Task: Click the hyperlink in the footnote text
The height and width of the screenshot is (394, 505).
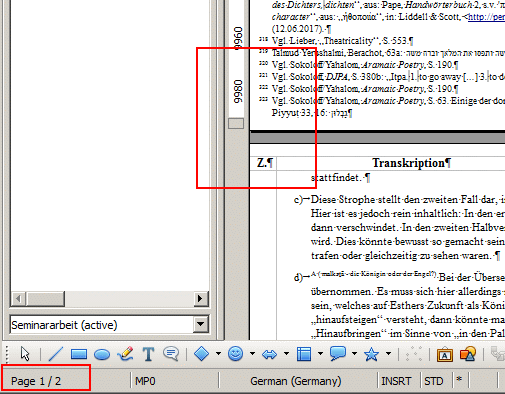Action: click(x=486, y=17)
